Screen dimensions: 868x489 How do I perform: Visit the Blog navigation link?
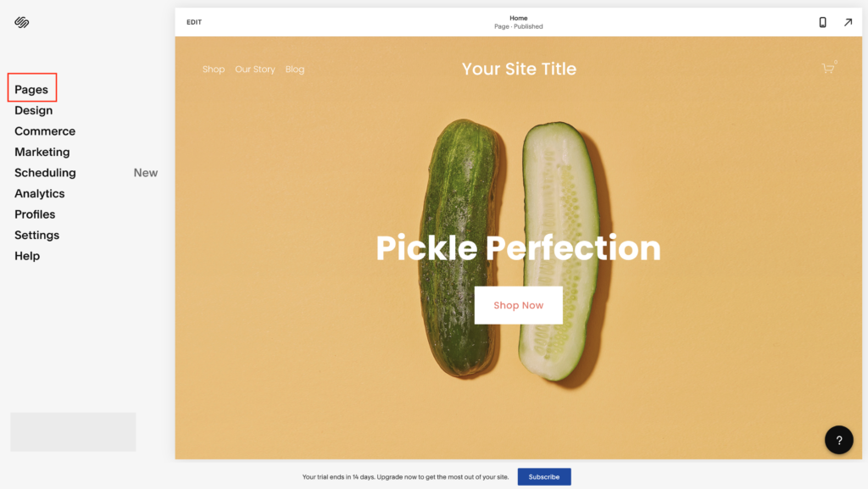click(x=295, y=69)
